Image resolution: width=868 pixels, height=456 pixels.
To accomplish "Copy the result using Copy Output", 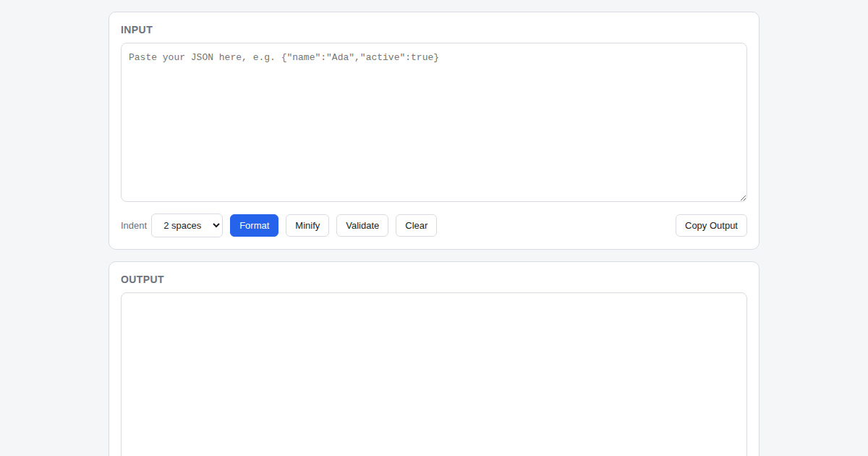I will click(x=711, y=225).
